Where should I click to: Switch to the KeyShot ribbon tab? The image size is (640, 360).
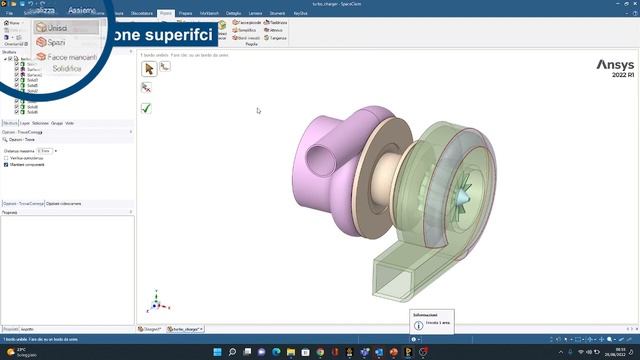point(300,13)
